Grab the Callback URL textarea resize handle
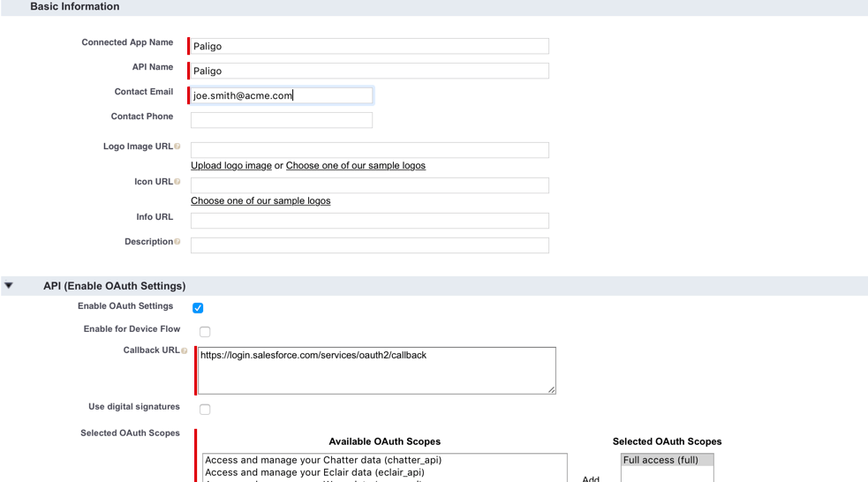This screenshot has height=482, width=868. 551,389
